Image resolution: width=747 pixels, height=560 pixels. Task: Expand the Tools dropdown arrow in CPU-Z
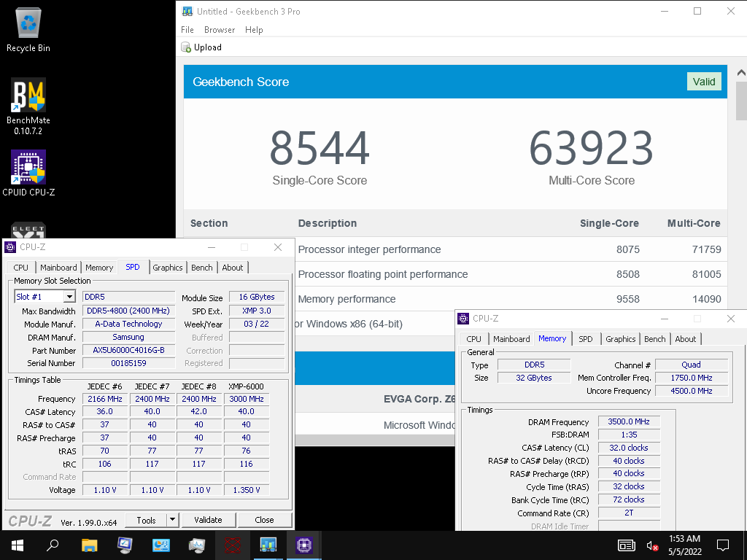(x=172, y=519)
